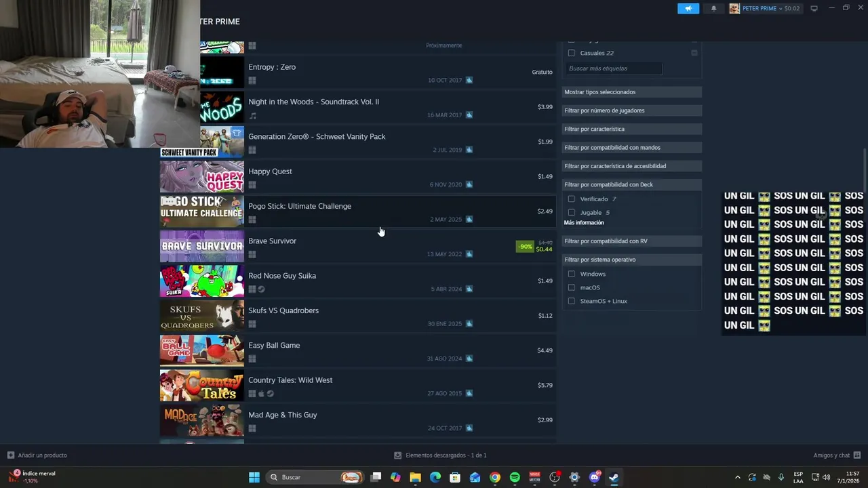The height and width of the screenshot is (488, 868).
Task: Click the Peter Prime profile avatar
Action: coord(734,9)
